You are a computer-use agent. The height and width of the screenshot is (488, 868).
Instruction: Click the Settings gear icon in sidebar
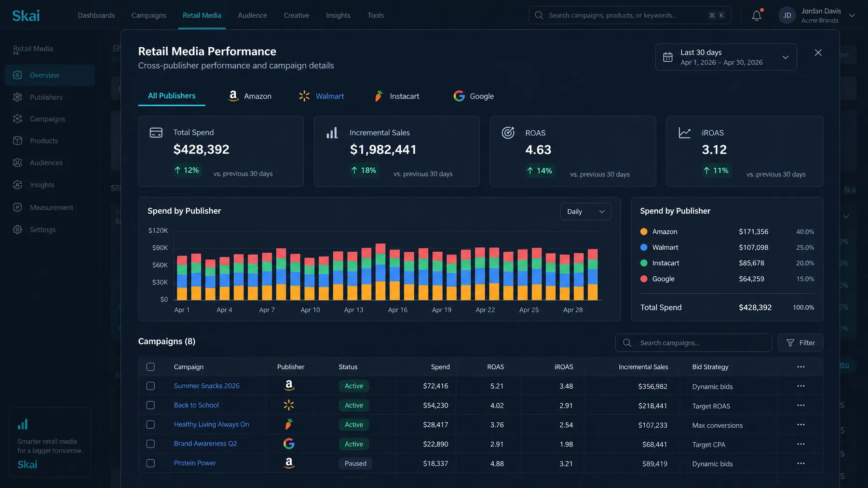[x=18, y=230]
